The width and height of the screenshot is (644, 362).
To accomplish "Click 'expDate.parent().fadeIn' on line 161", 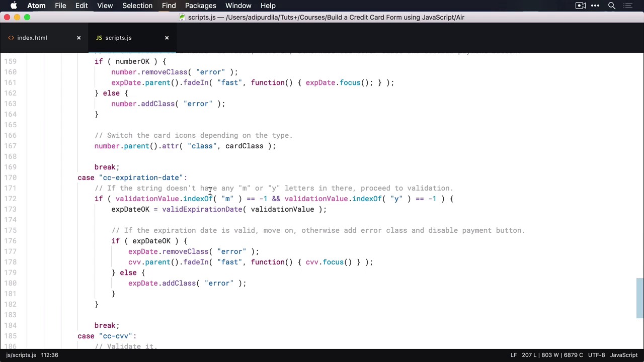I will 160,82.
